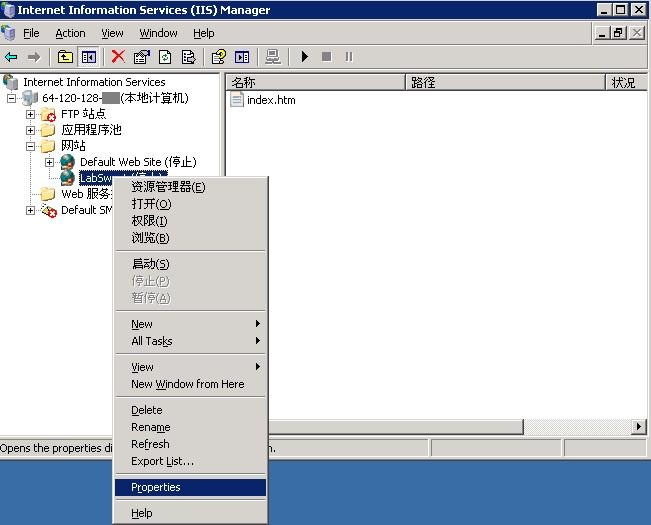Screen dimensions: 651x525
Task: Click the local computer server icon
Action: pos(30,98)
